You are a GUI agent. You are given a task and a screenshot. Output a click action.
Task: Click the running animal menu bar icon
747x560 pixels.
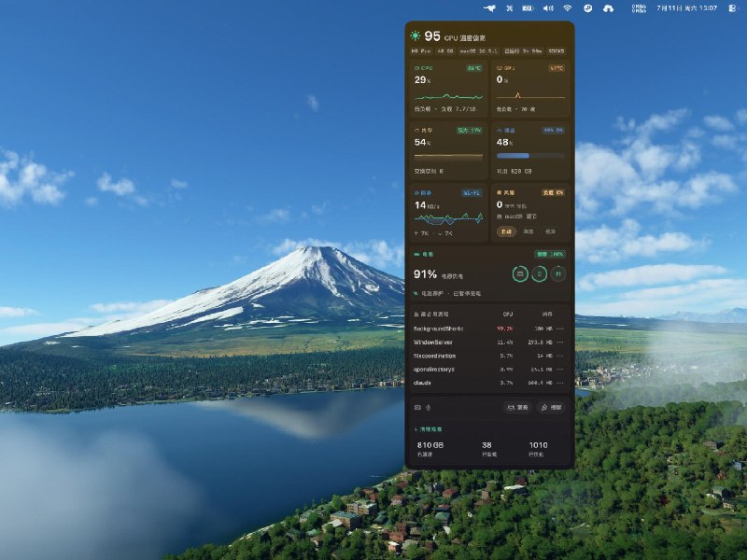[489, 8]
